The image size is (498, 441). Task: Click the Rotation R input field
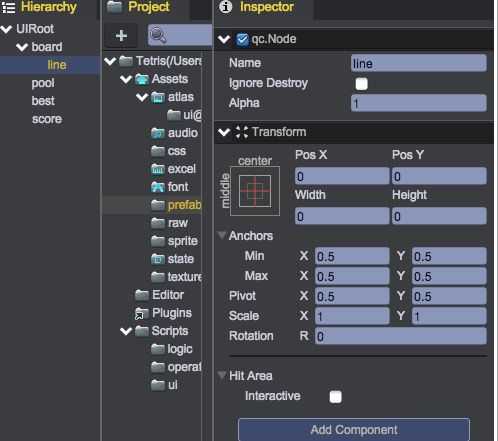pos(401,336)
